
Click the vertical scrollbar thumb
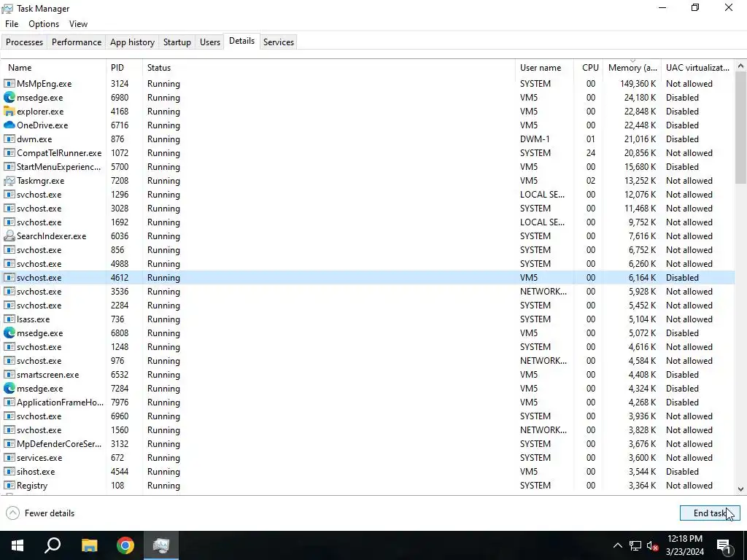pyautogui.click(x=741, y=128)
